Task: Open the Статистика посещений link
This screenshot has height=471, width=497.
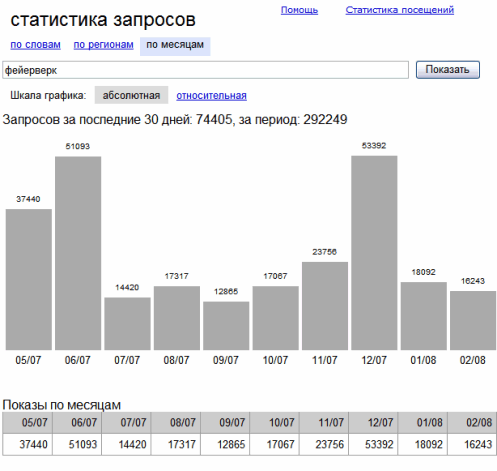Action: click(399, 10)
